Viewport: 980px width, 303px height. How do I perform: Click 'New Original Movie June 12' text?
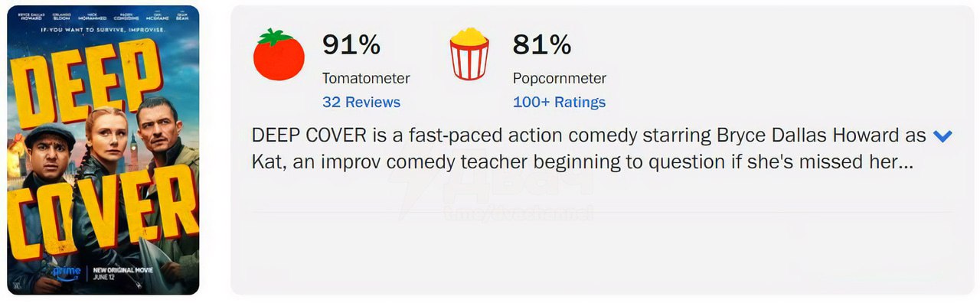tap(115, 274)
